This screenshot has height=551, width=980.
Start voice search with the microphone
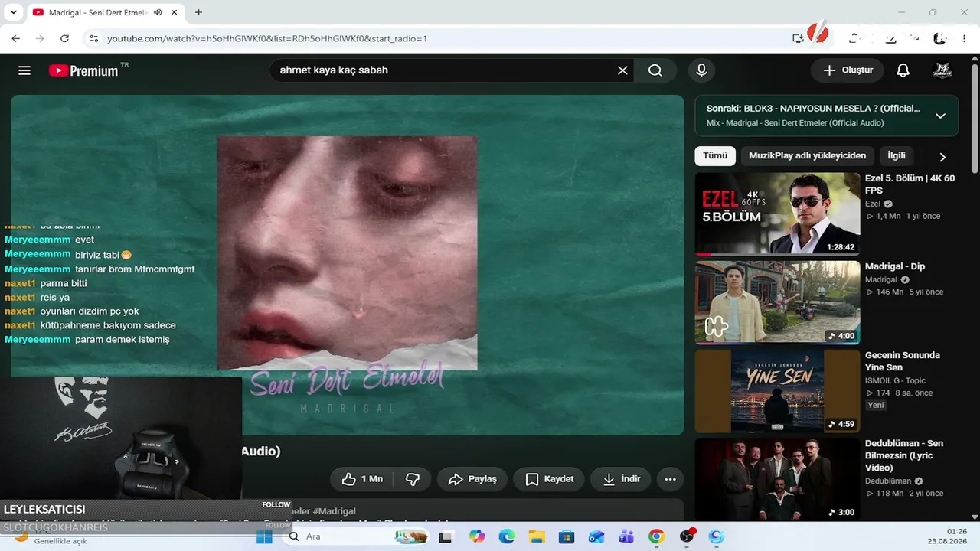tap(701, 70)
